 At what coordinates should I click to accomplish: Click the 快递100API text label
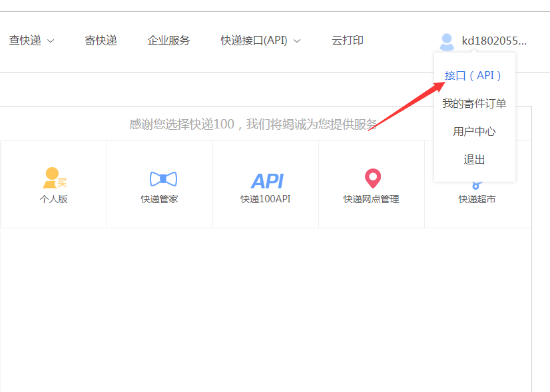coord(266,199)
